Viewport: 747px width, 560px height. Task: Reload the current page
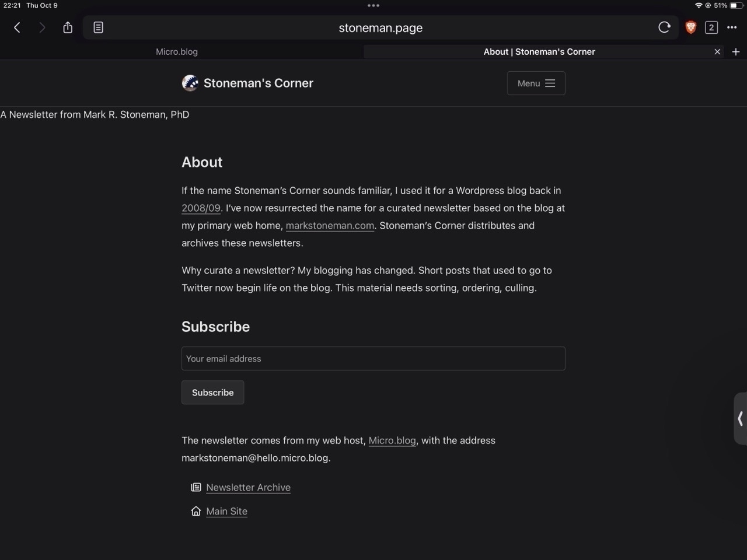(664, 27)
